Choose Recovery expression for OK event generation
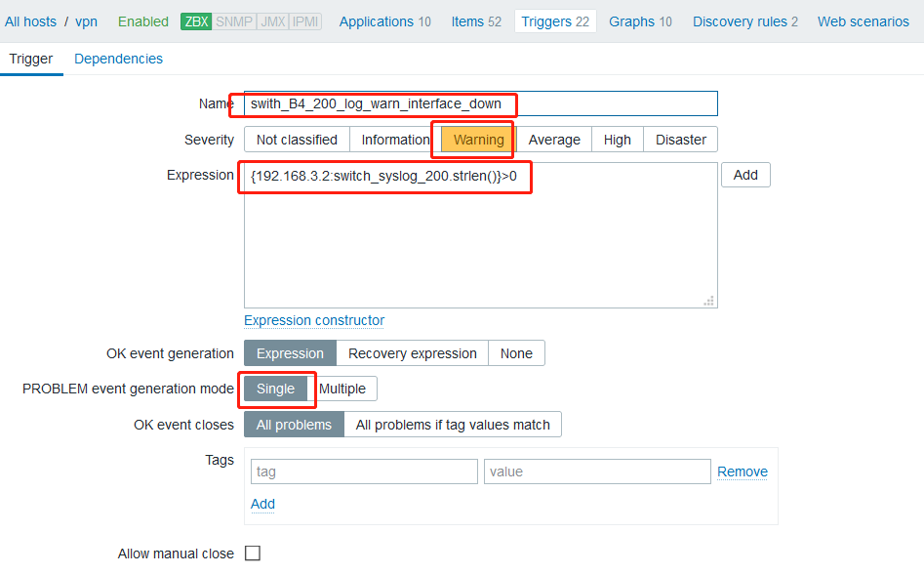Viewport: 924px width, 574px height. point(413,353)
